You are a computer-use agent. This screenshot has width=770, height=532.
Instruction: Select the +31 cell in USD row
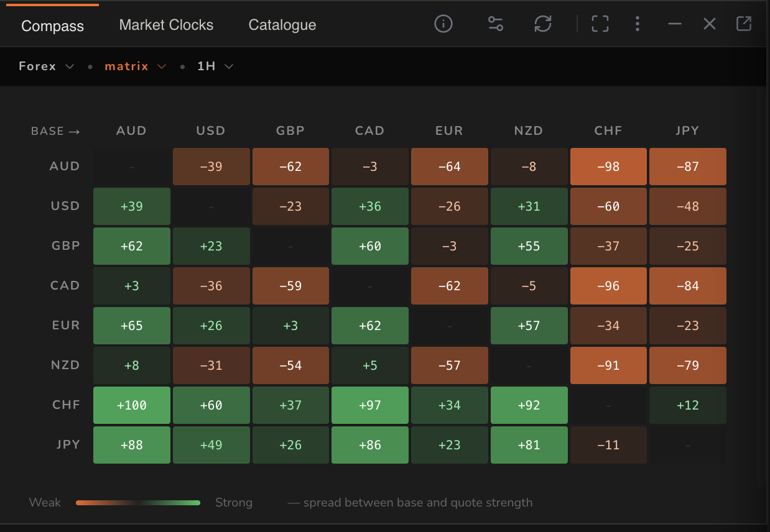[x=529, y=206]
